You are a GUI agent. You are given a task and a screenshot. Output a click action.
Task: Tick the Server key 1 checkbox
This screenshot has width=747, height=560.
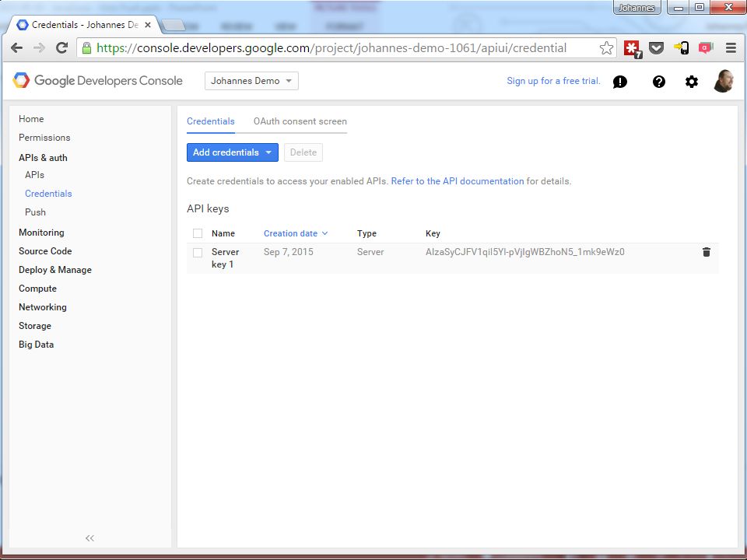pos(198,252)
